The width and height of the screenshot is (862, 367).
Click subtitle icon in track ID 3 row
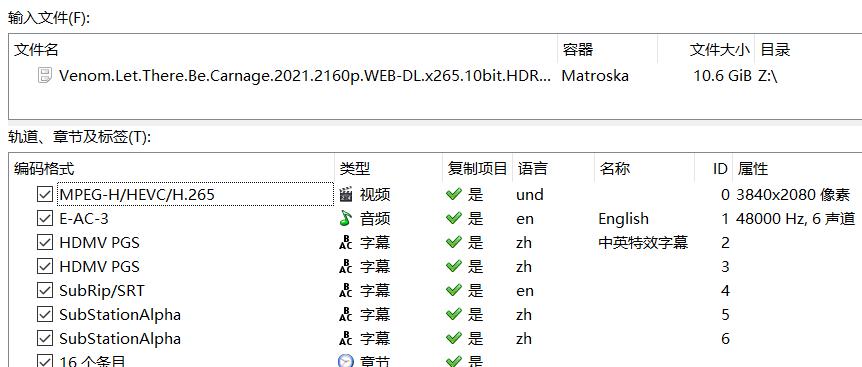(345, 266)
